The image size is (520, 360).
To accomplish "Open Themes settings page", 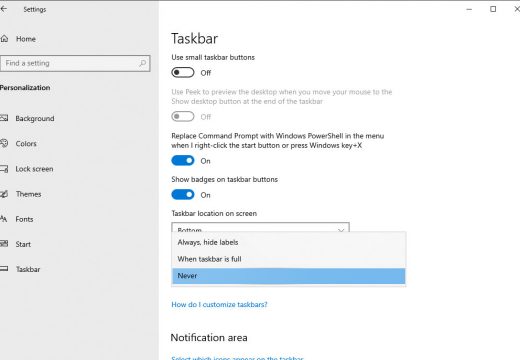I will (x=28, y=194).
